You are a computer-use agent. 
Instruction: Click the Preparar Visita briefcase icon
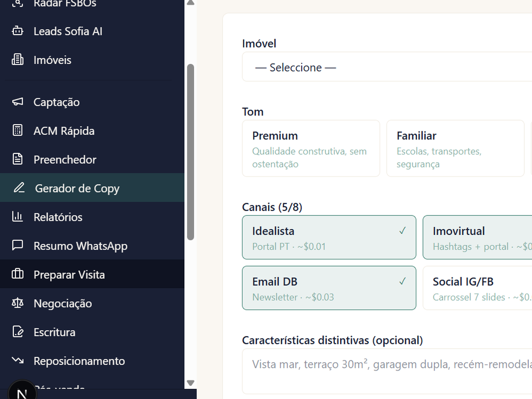coord(17,274)
